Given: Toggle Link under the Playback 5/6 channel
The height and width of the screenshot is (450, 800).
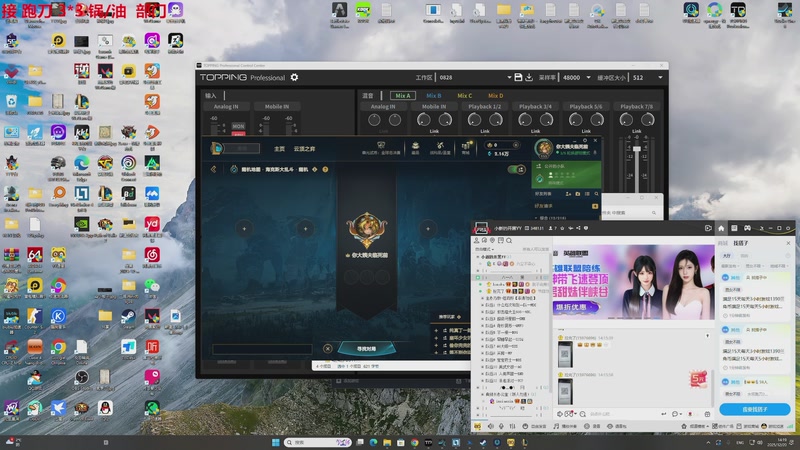Looking at the screenshot, I should [586, 131].
